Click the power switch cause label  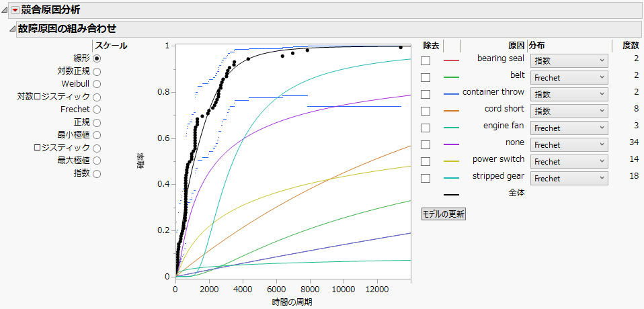pos(499,159)
